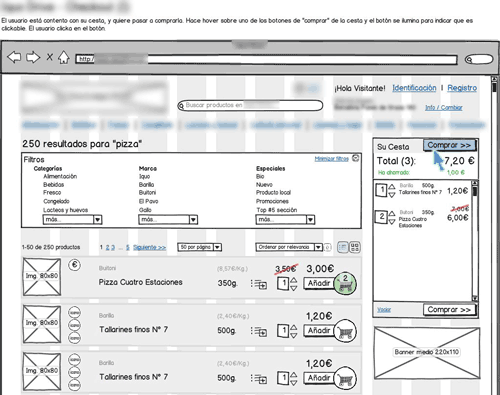Click the page's right-edge scrollbar up arrow
Image resolution: width=500 pixels, height=395 pixels.
[x=494, y=79]
